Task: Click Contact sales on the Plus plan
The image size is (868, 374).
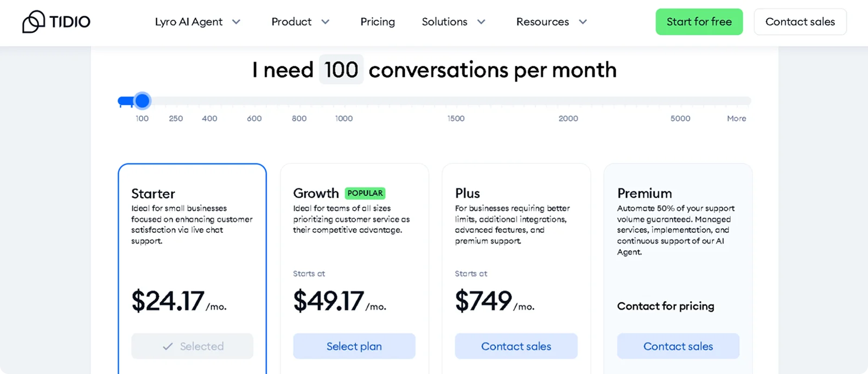Action: tap(515, 346)
